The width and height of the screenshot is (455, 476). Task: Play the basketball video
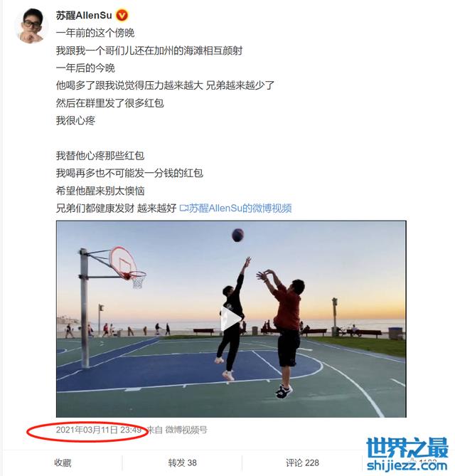tap(231, 319)
